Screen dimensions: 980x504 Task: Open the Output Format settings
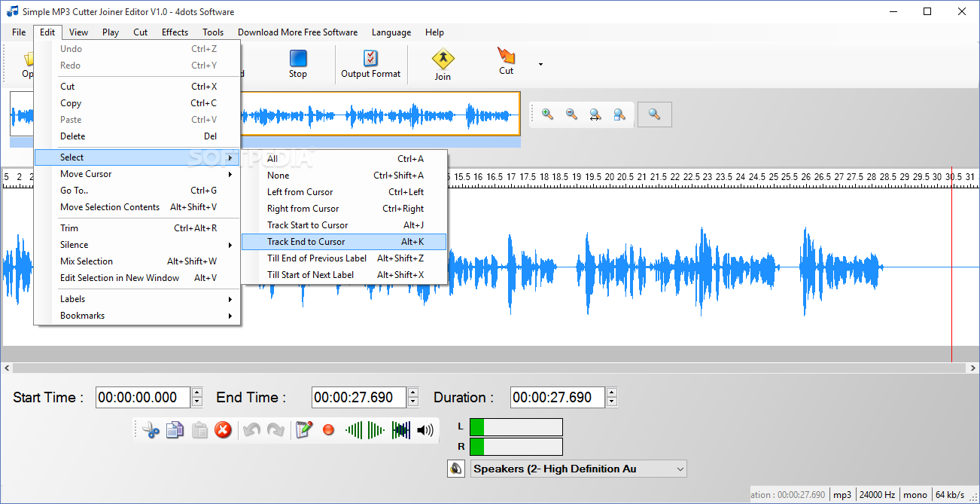tap(370, 63)
